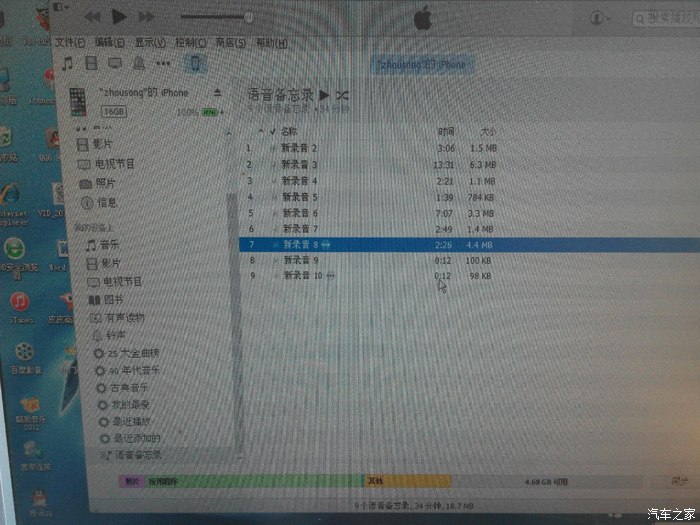The height and width of the screenshot is (525, 700).
Task: Toggle checkbox for 新录音 4
Action: click(274, 181)
